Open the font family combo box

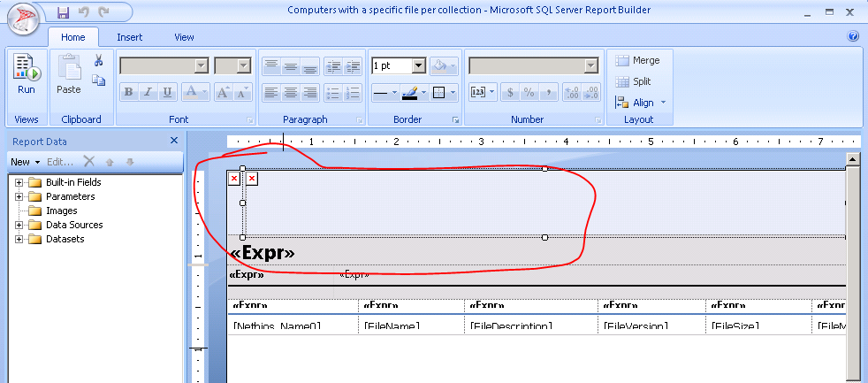164,66
